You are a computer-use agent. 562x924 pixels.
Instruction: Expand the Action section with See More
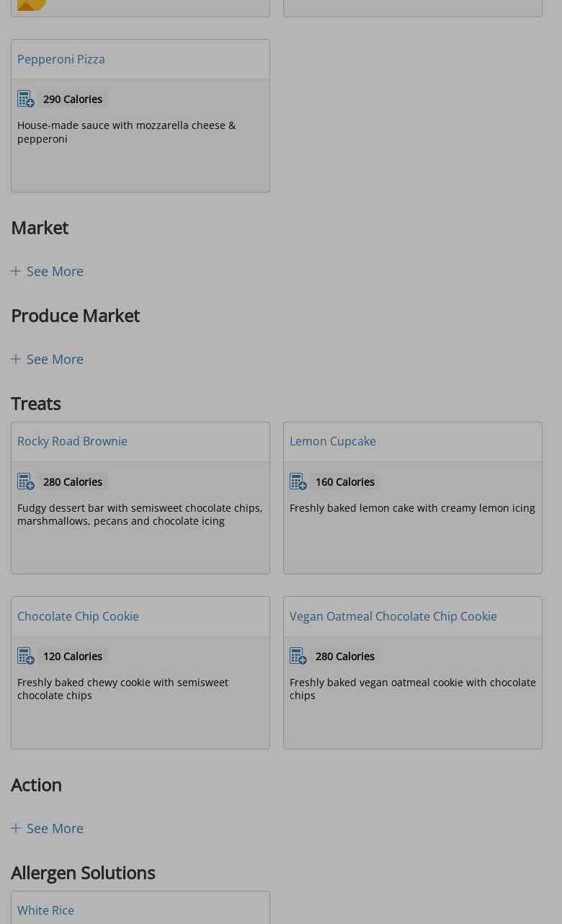[48, 828]
